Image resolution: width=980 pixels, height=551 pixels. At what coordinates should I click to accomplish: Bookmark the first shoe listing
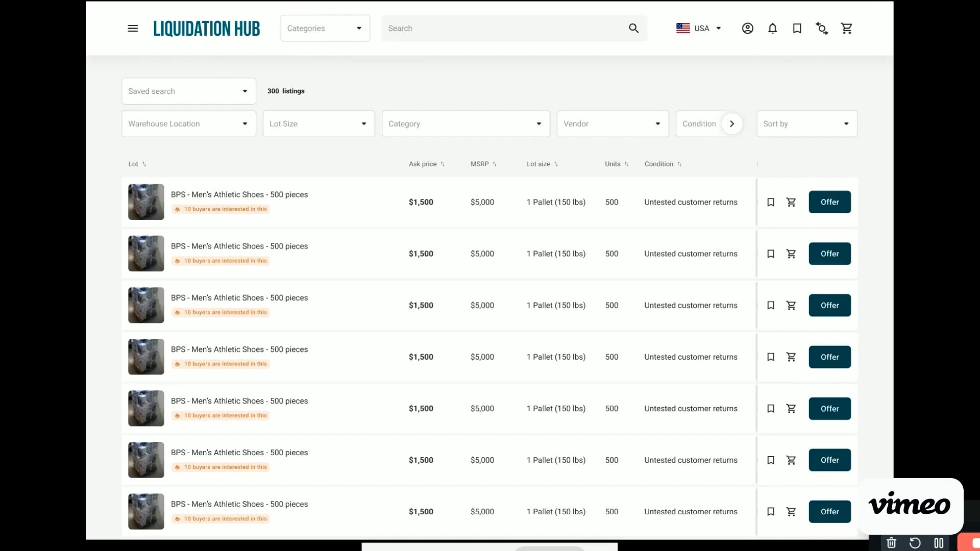coord(771,202)
